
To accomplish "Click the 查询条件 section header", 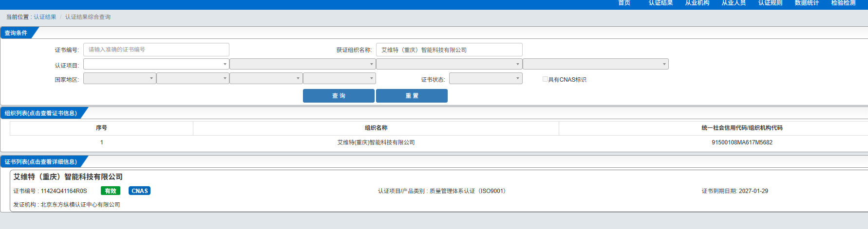I will coord(16,33).
